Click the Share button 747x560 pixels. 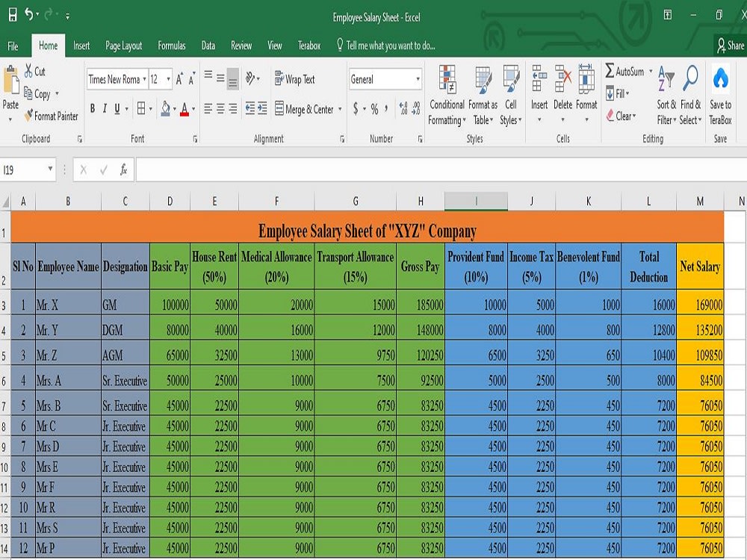click(731, 46)
